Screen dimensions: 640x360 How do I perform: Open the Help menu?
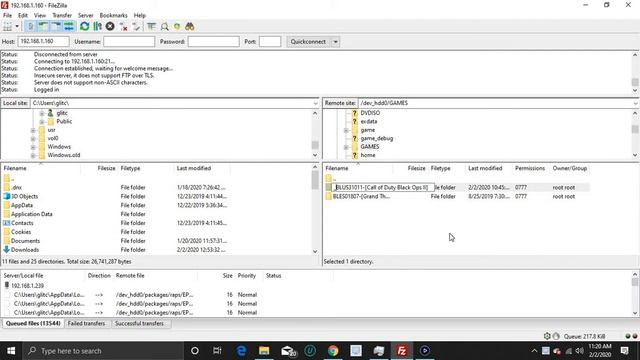click(x=140, y=16)
